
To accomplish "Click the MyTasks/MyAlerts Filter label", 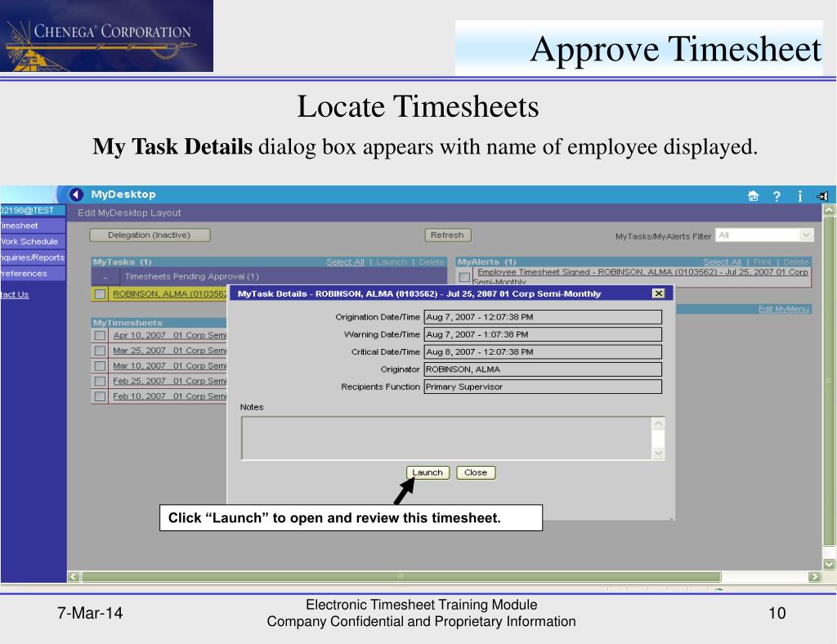I will [663, 236].
